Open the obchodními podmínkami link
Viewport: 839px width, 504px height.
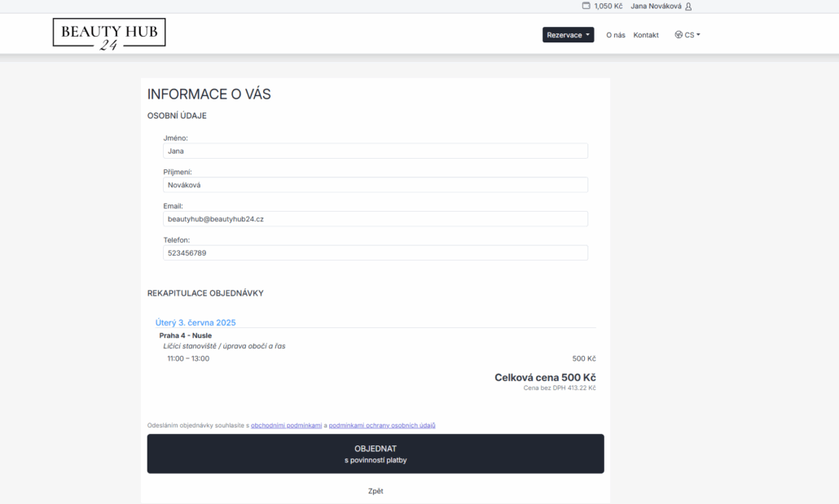point(287,425)
